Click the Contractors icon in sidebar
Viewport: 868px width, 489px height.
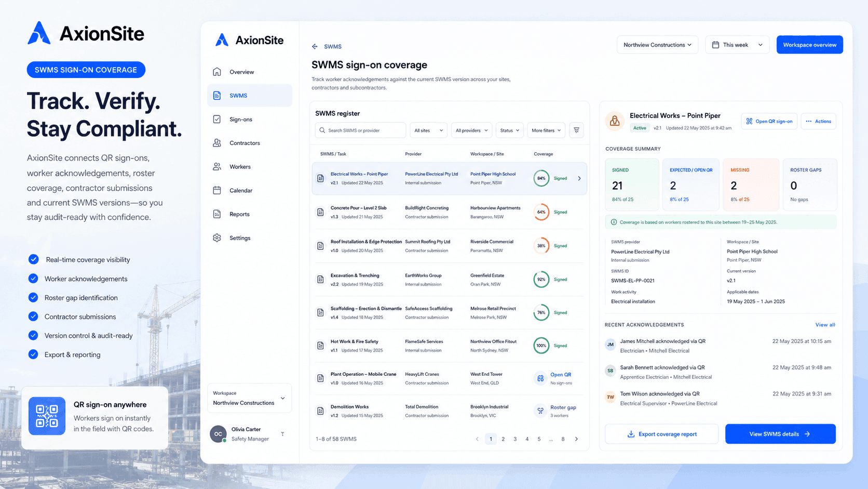pyautogui.click(x=217, y=143)
